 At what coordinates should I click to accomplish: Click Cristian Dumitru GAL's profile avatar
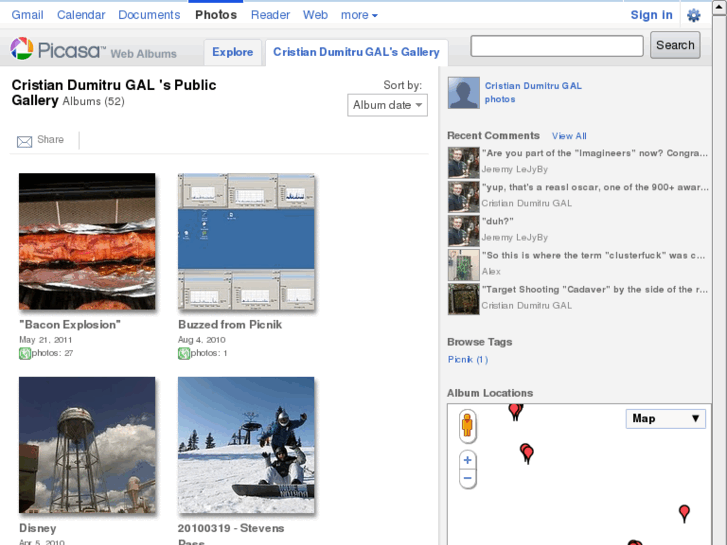[x=464, y=93]
